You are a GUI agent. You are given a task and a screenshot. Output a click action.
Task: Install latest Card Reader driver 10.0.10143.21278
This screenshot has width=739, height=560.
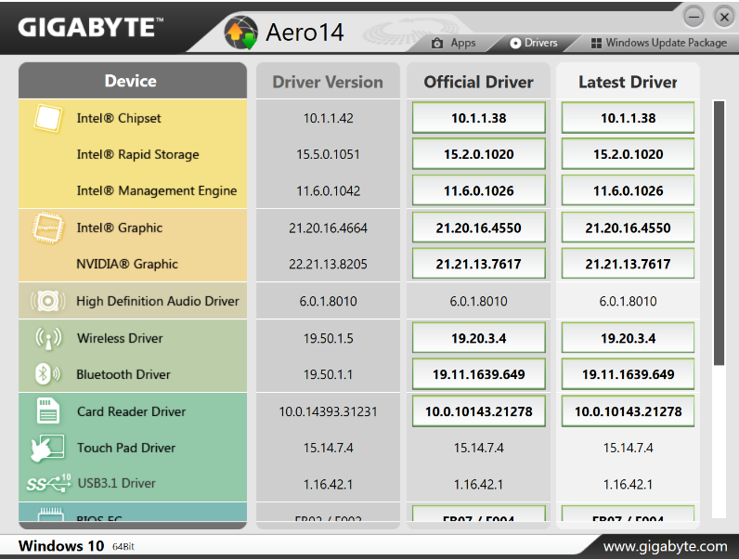tap(628, 411)
